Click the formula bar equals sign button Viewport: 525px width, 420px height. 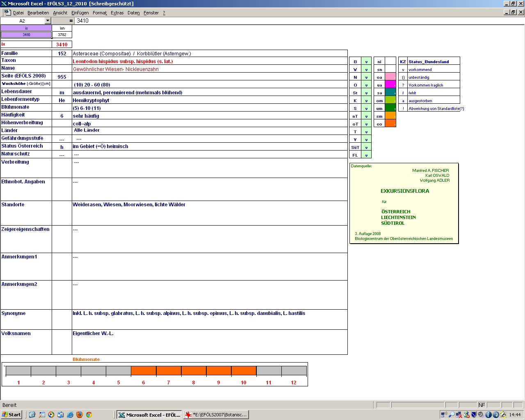click(x=71, y=21)
